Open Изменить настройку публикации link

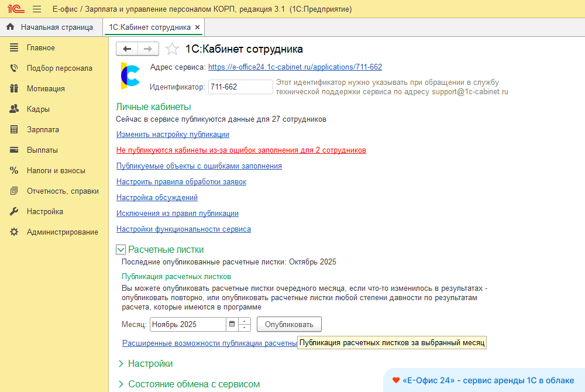pyautogui.click(x=173, y=134)
